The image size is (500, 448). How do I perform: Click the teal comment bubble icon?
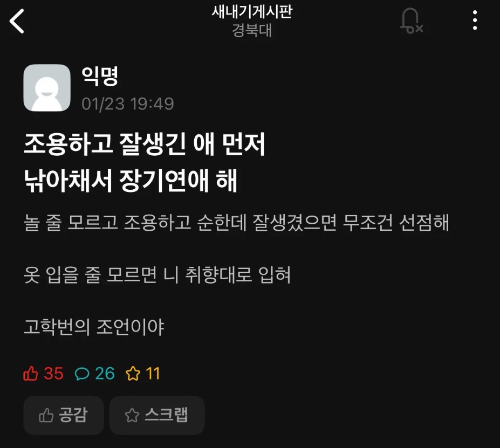tap(82, 374)
